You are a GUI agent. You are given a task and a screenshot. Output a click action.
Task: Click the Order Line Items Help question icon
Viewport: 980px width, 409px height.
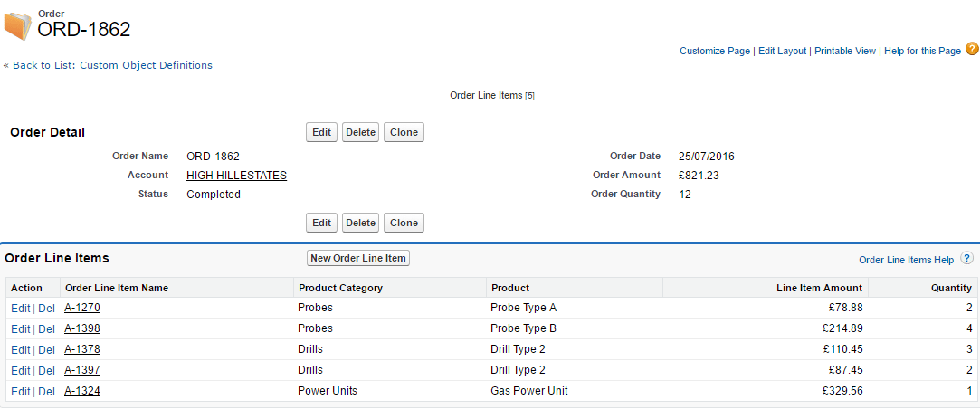pyautogui.click(x=966, y=259)
